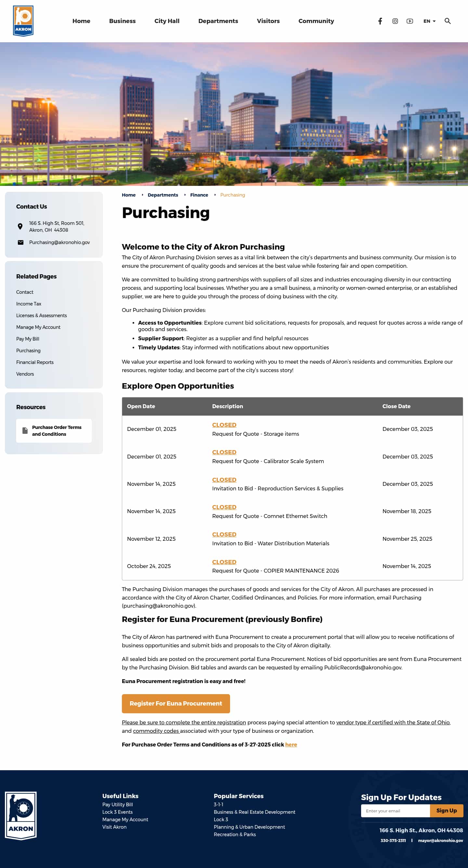Image resolution: width=468 pixels, height=868 pixels.
Task: Go to Finance in the breadcrumb
Action: tap(199, 195)
